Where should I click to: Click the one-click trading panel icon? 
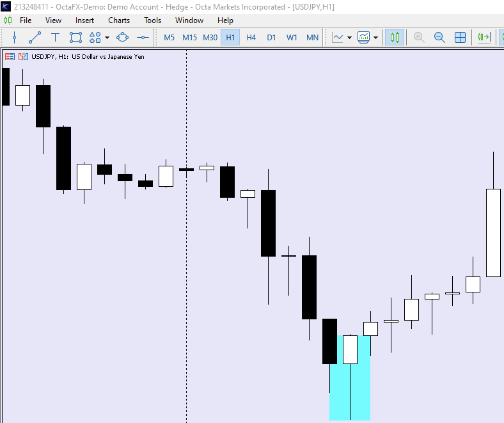[23, 57]
